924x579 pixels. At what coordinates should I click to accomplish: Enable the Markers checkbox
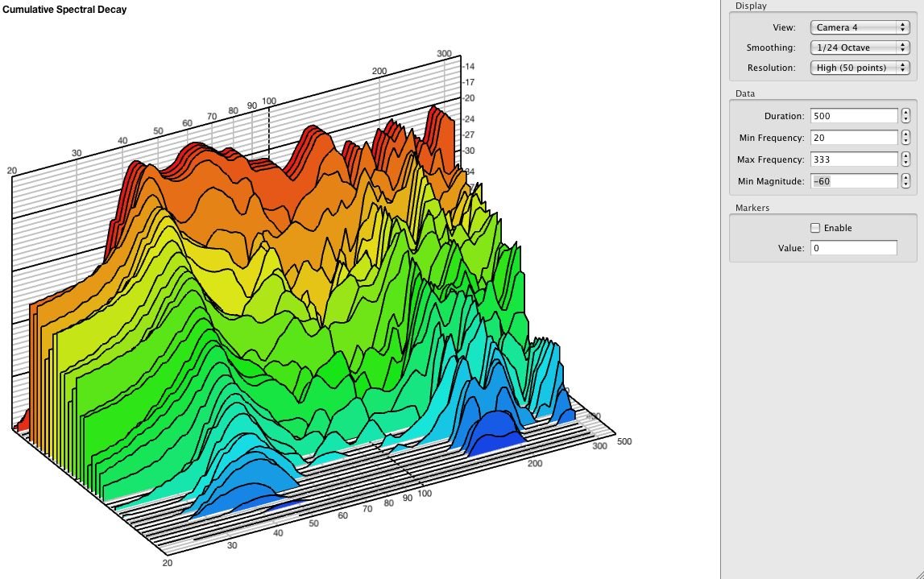click(815, 228)
